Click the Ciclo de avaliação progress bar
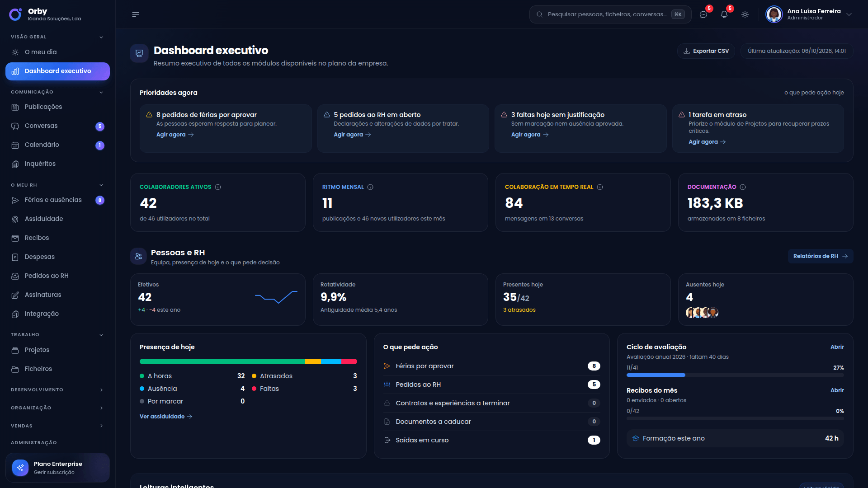Image resolution: width=868 pixels, height=488 pixels. coord(735,375)
